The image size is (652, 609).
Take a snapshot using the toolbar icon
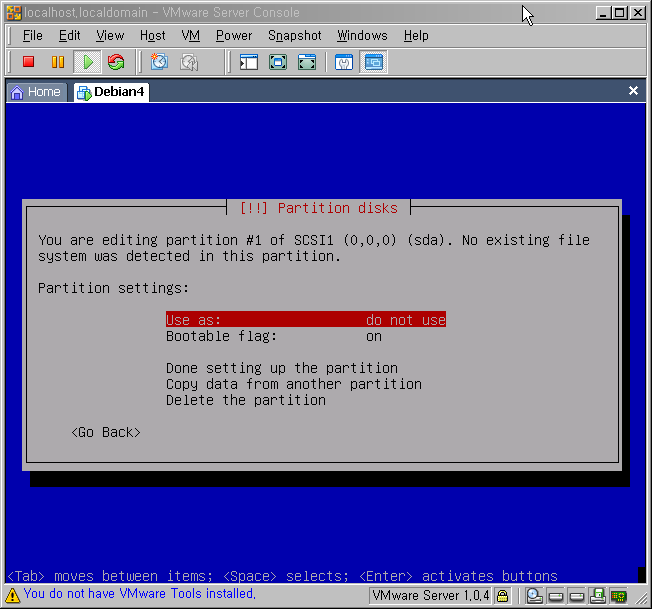coord(159,62)
